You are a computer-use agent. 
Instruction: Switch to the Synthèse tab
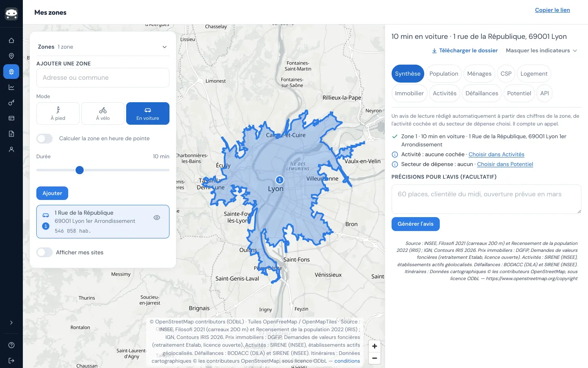[408, 74]
